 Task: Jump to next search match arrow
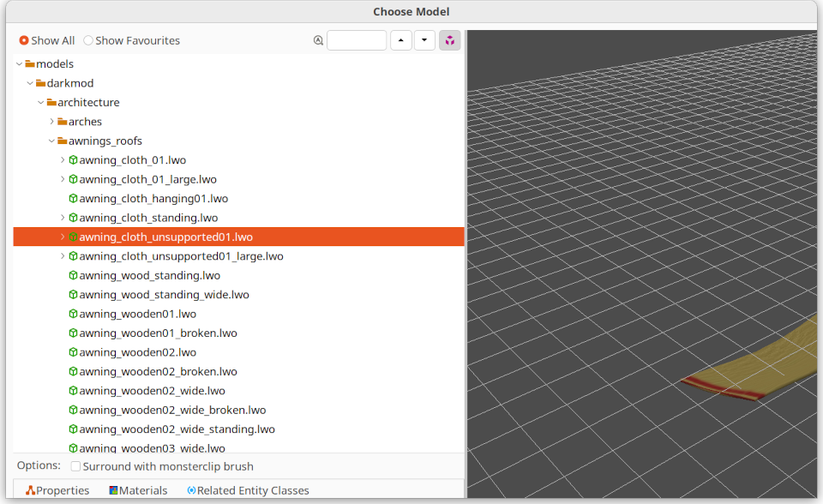[424, 40]
